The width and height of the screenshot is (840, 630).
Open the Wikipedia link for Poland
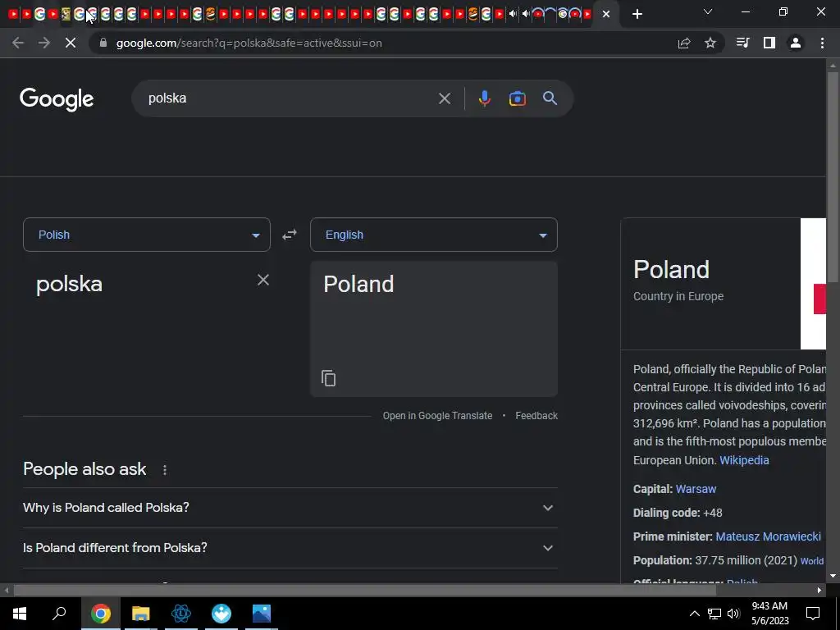coord(744,460)
